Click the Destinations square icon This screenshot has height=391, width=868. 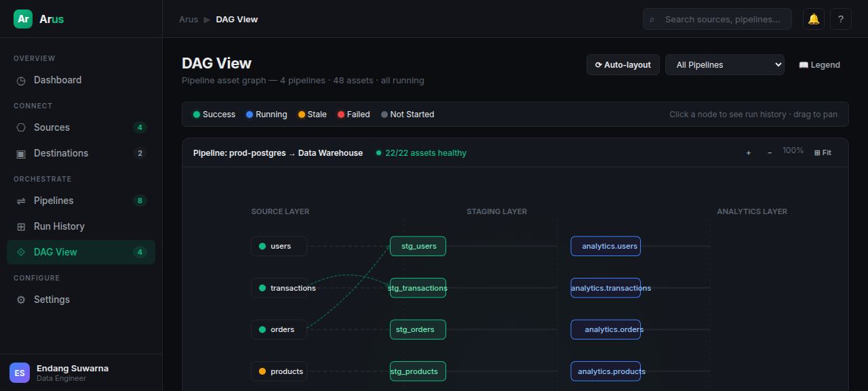(x=21, y=154)
